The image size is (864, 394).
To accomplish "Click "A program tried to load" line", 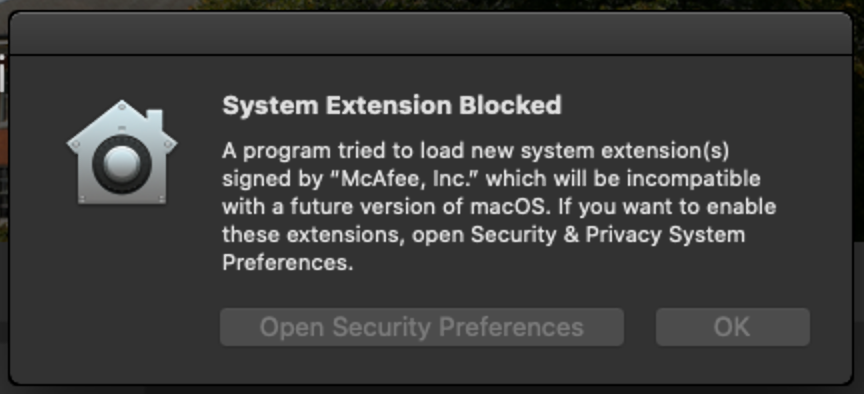I will tap(325, 151).
